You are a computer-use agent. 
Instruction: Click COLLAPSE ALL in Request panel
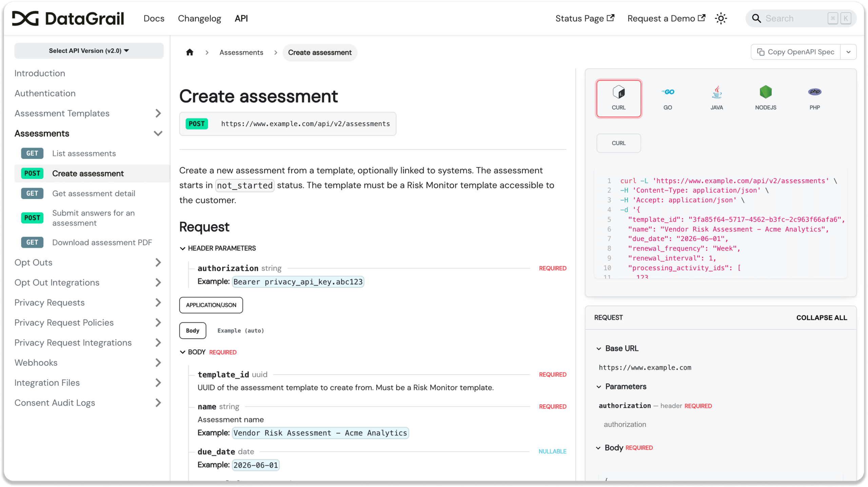(x=822, y=318)
